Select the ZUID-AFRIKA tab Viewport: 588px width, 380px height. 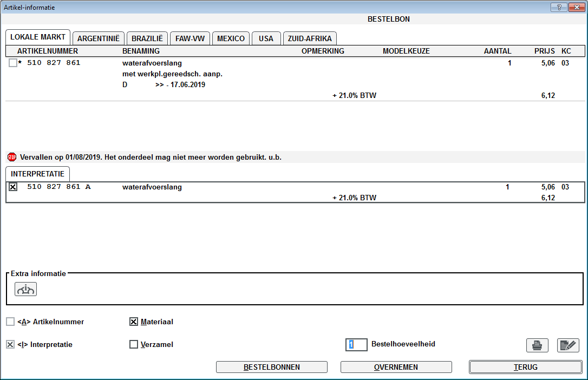pos(310,38)
